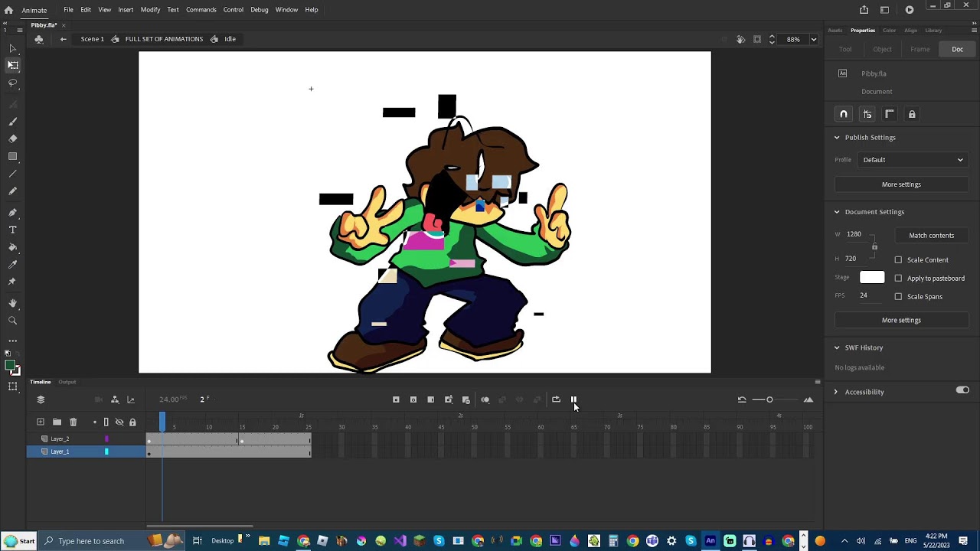Click More settings under Document Settings
The height and width of the screenshot is (551, 980).
point(901,321)
